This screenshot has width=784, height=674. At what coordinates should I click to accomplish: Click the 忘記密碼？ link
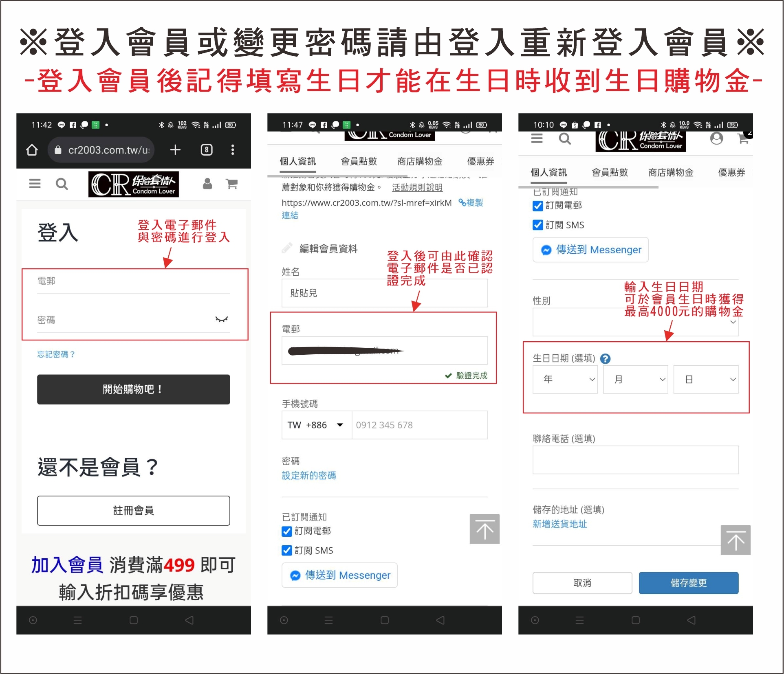[56, 354]
